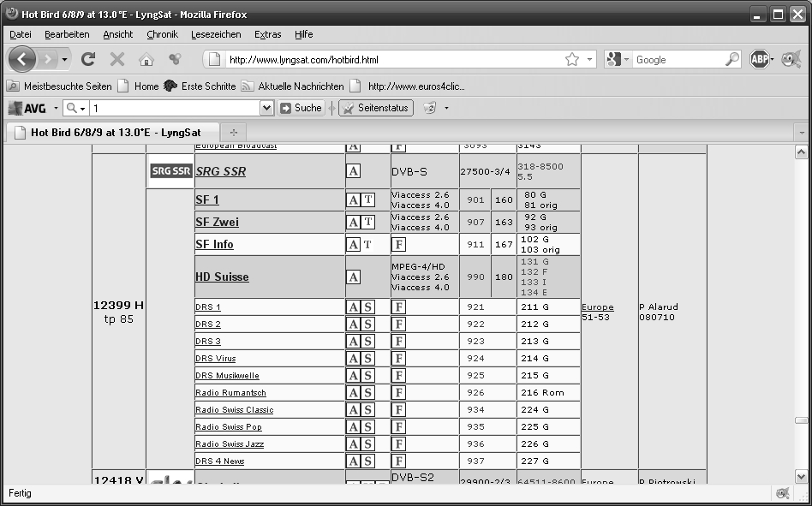Open the list all tabs dropdown
The width and height of the screenshot is (812, 506).
[802, 133]
